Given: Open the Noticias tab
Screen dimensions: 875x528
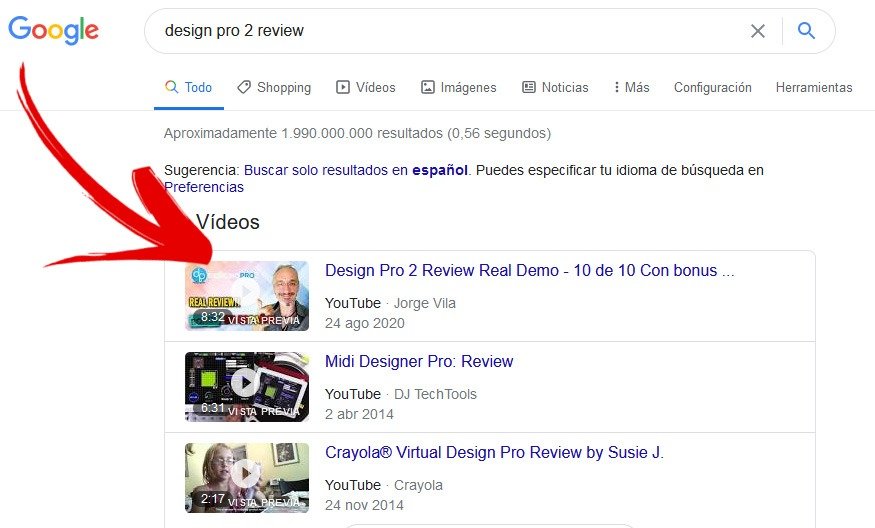Looking at the screenshot, I should 555,88.
